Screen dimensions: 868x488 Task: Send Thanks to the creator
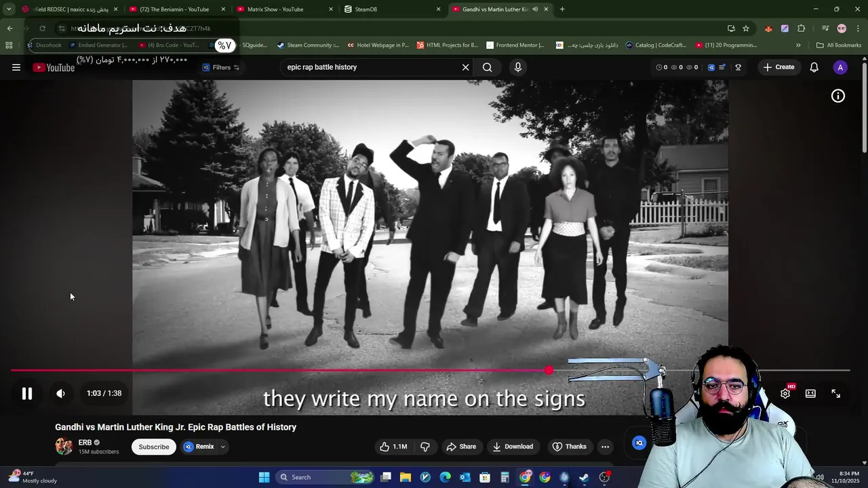click(x=570, y=447)
